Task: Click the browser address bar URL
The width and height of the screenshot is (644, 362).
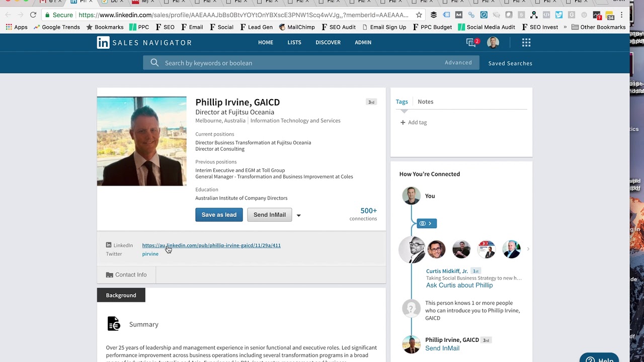Action: pos(244,15)
